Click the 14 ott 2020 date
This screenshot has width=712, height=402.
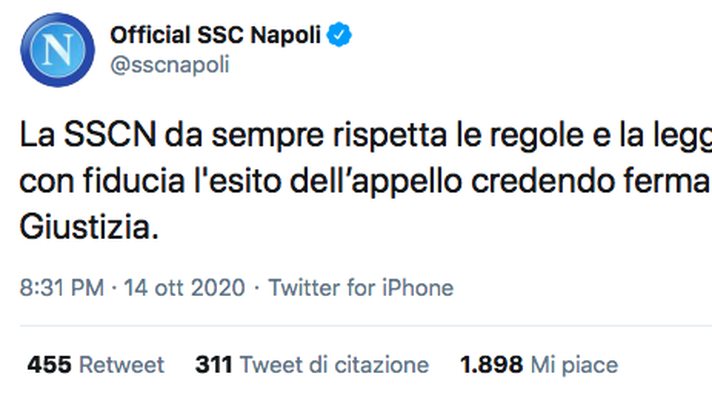coord(183,288)
